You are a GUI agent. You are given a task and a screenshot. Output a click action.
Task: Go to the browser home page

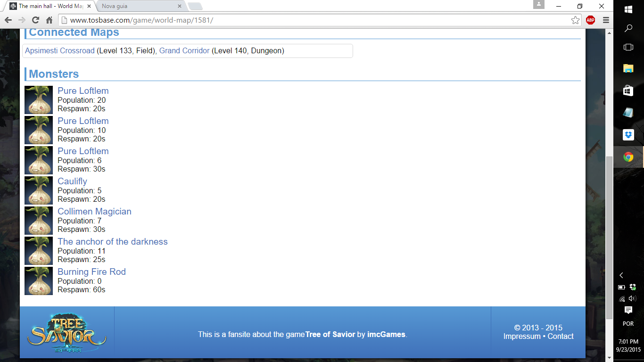[x=49, y=20]
